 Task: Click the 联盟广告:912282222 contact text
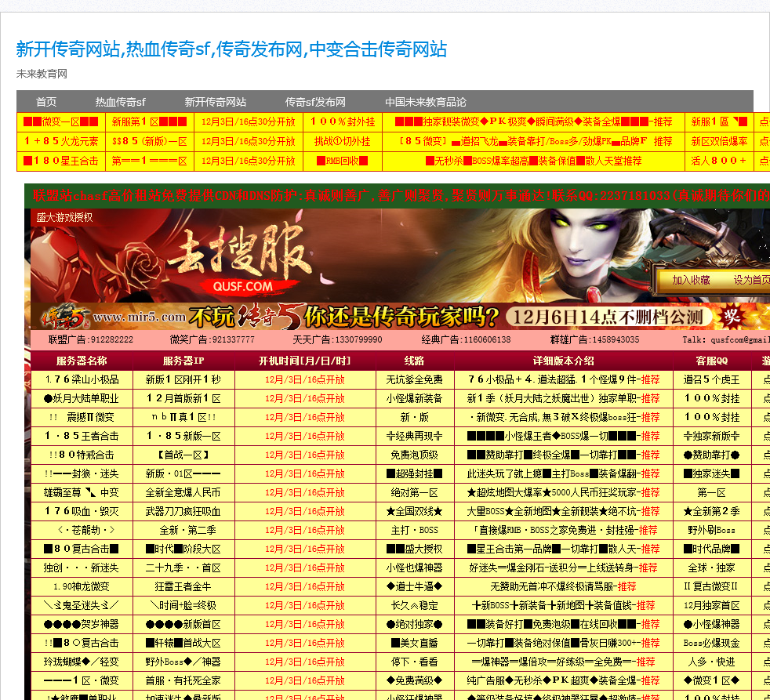pos(91,339)
